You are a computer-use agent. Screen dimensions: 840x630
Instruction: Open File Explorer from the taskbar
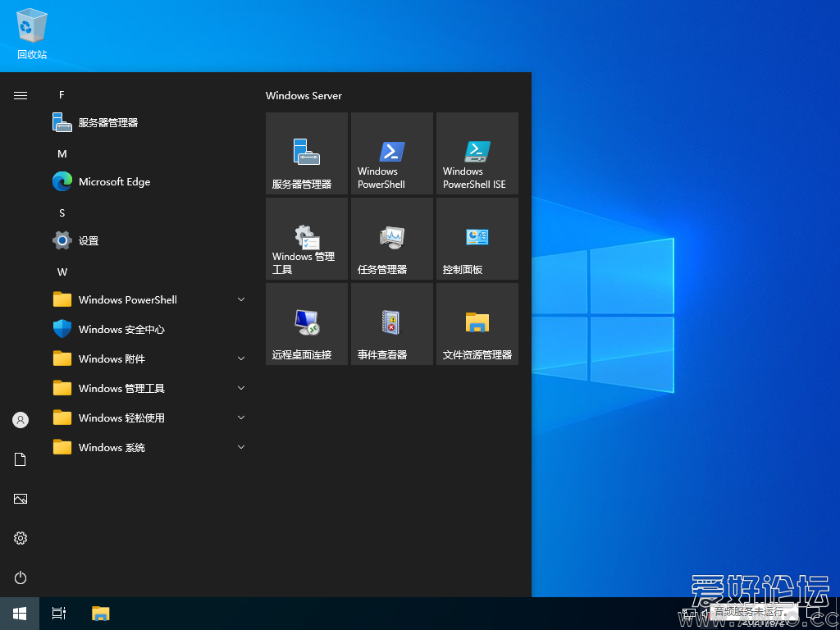[x=101, y=614]
